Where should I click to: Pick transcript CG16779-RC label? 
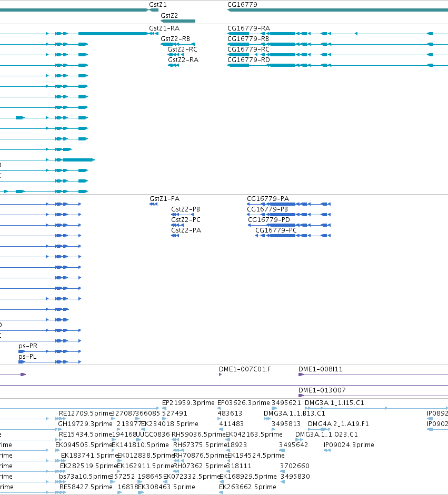tap(248, 49)
